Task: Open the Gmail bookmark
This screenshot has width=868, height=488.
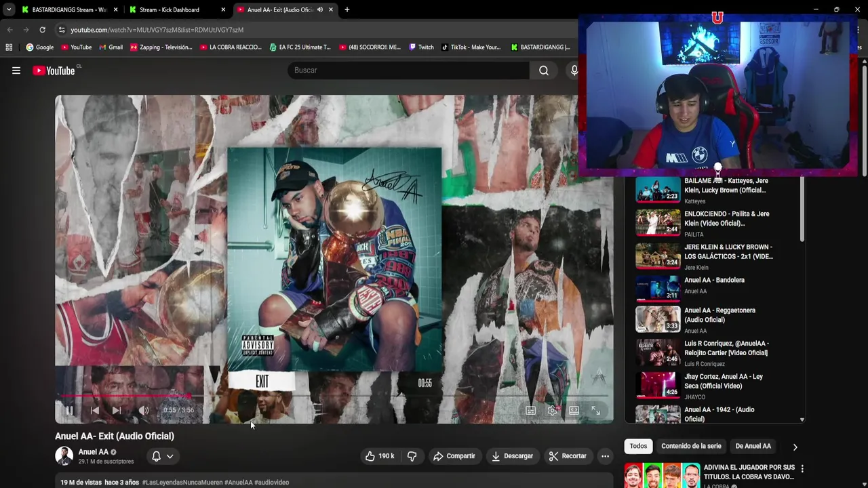Action: click(111, 47)
